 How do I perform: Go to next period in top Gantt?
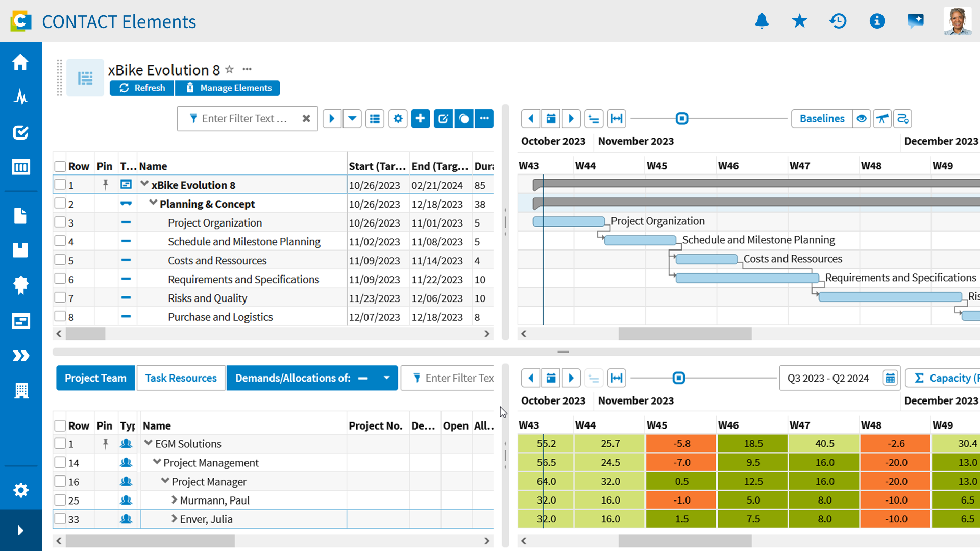(x=571, y=118)
